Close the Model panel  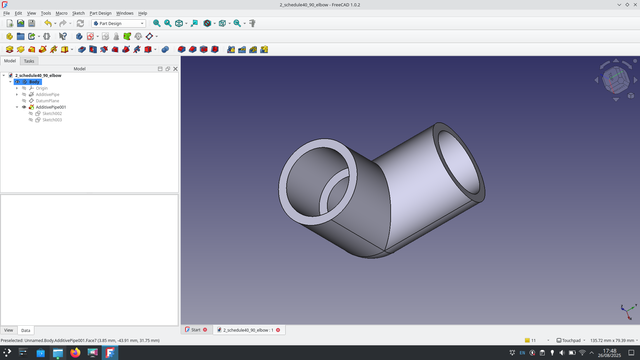point(176,69)
